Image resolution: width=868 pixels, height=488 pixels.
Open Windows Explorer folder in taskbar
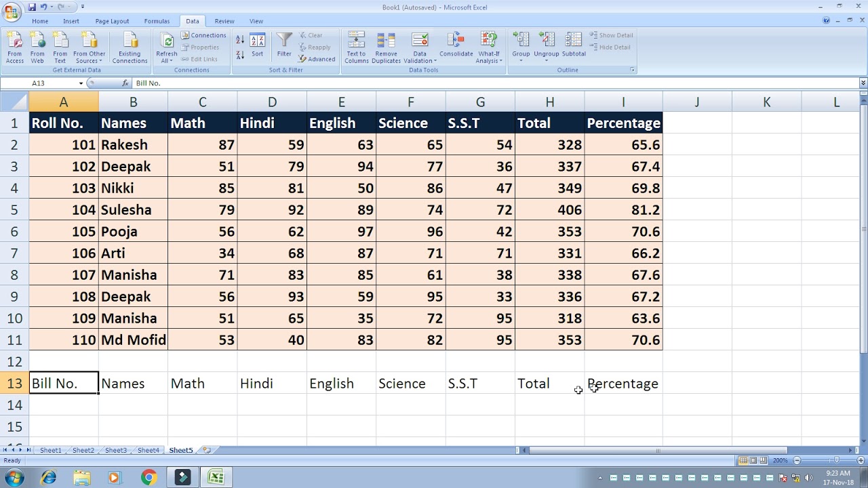[81, 477]
